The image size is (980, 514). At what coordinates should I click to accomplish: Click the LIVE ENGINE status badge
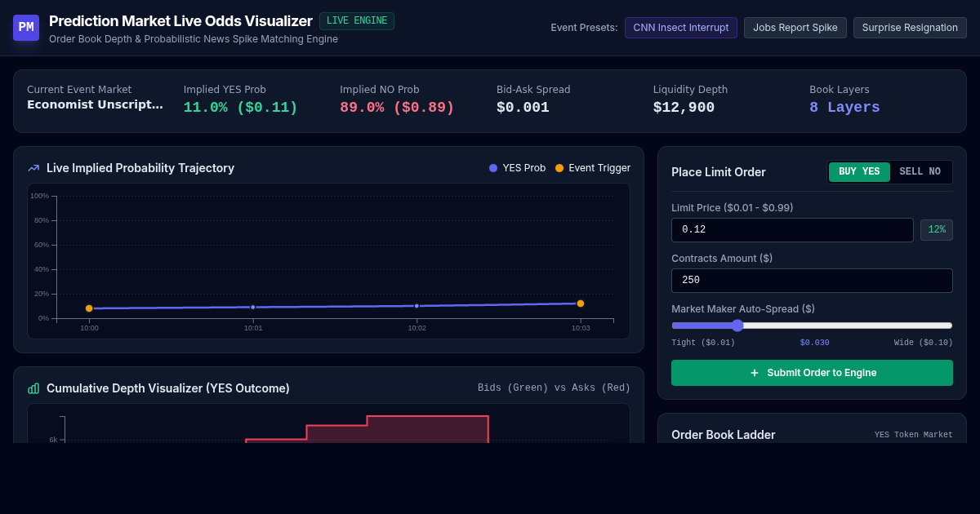click(x=357, y=21)
